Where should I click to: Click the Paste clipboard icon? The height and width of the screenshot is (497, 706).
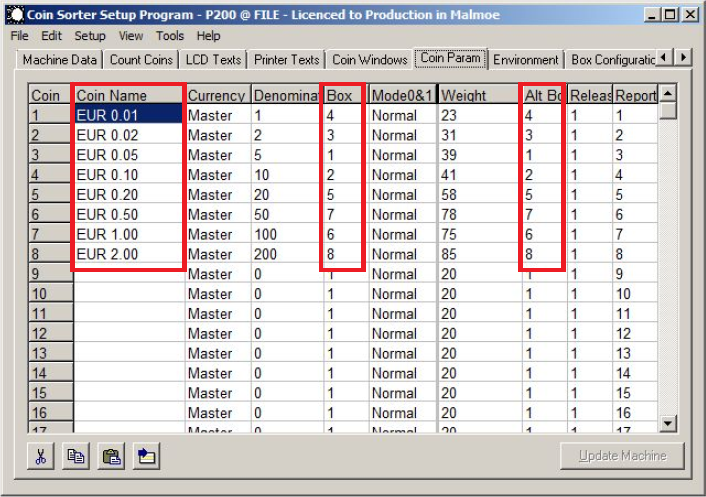click(111, 456)
